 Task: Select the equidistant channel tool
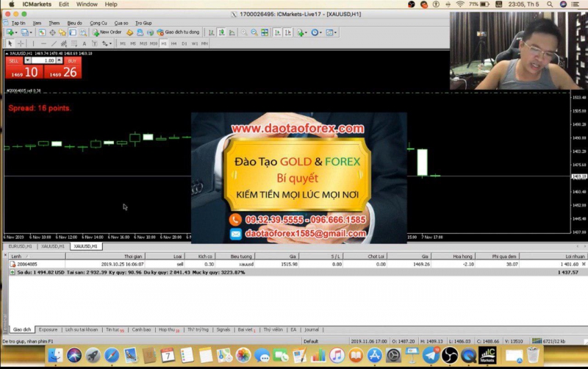[64, 43]
